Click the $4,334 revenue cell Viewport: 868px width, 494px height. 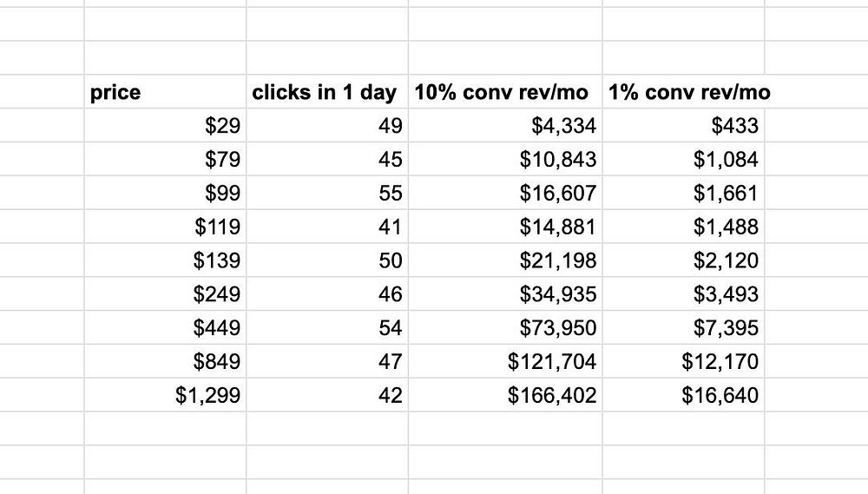505,126
